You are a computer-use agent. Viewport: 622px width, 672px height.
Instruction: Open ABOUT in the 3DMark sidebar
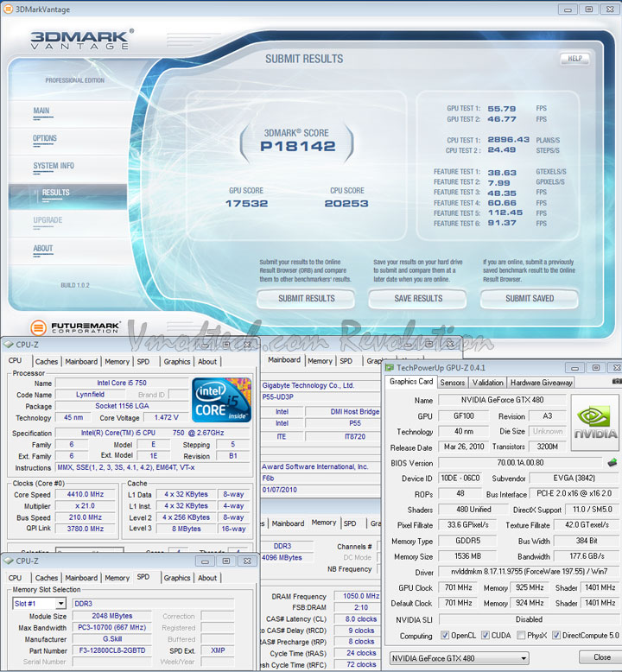[x=43, y=249]
